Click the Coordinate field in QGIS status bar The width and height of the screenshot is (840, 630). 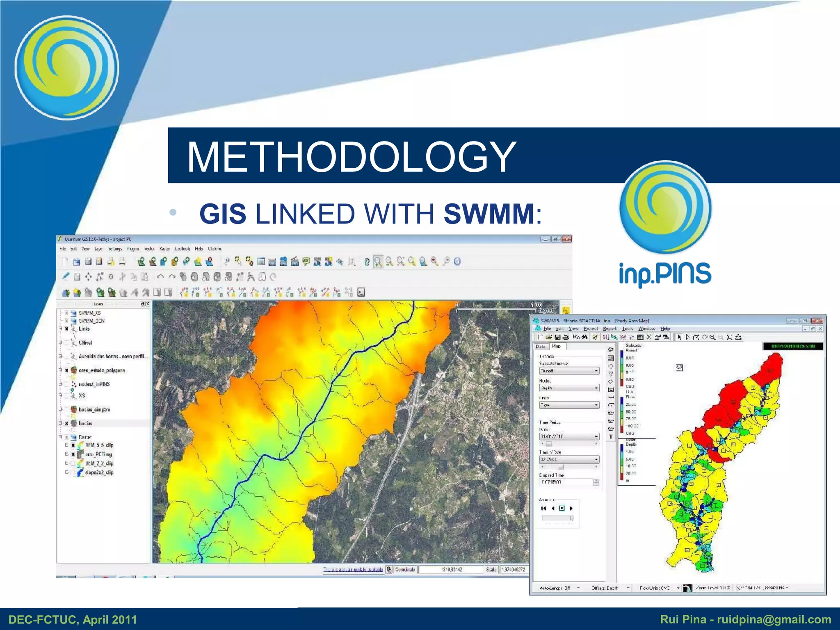click(451, 570)
